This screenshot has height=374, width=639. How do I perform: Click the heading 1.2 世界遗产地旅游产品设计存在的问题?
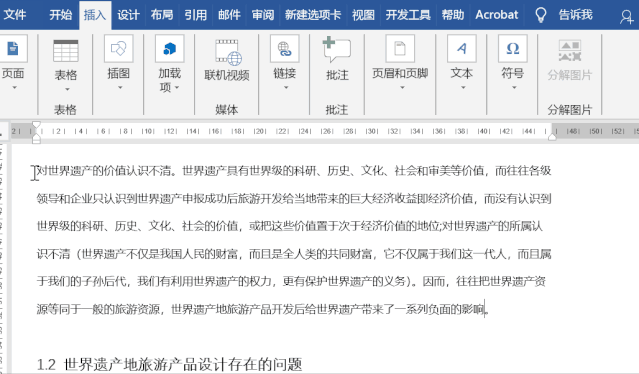[170, 364]
